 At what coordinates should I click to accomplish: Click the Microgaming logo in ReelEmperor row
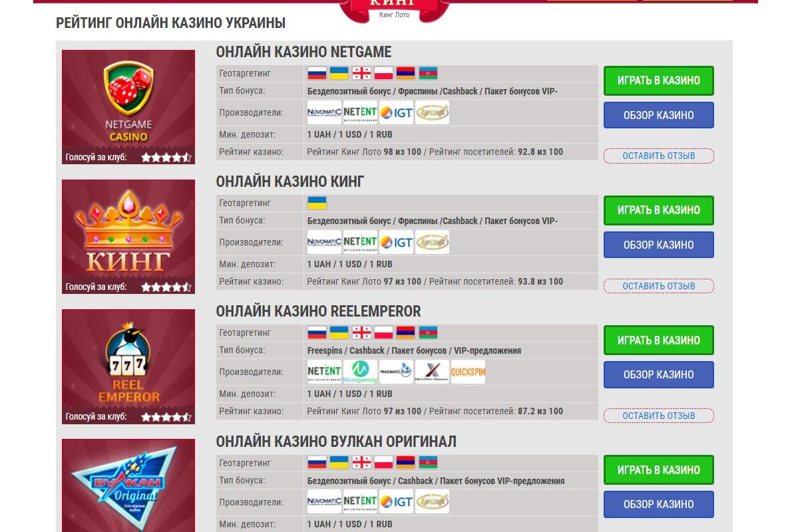coord(360,372)
